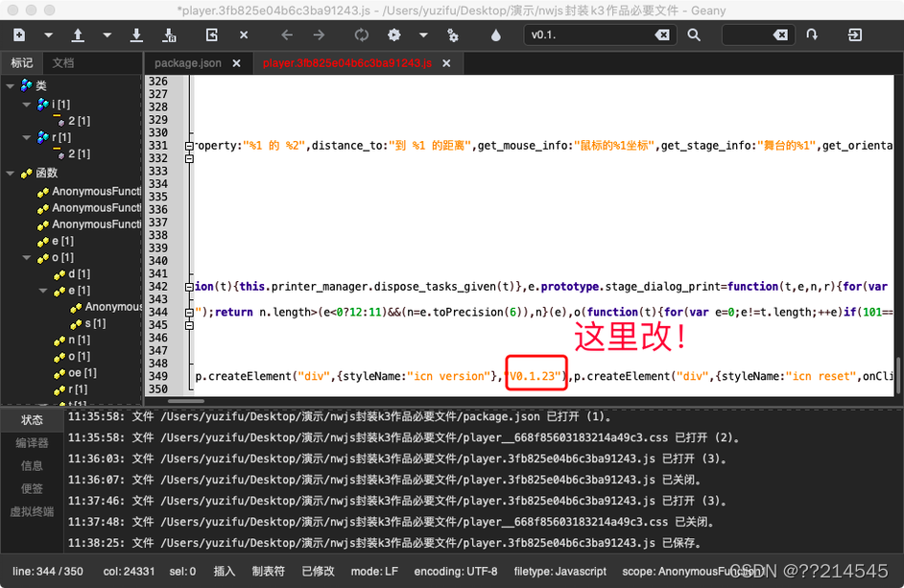The image size is (904, 588).
Task: Click line number 349 in margin
Action: pyautogui.click(x=158, y=376)
